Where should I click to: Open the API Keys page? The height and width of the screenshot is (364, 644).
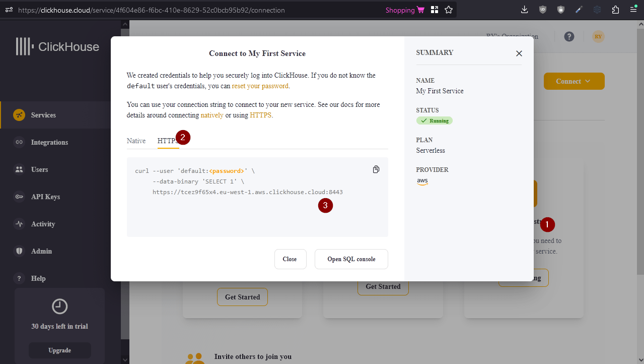coord(45,197)
